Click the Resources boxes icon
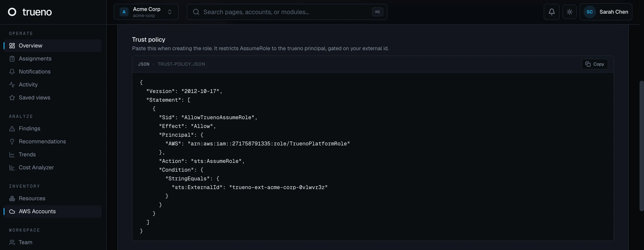Viewport: 644px width, 250px height. 12,198
